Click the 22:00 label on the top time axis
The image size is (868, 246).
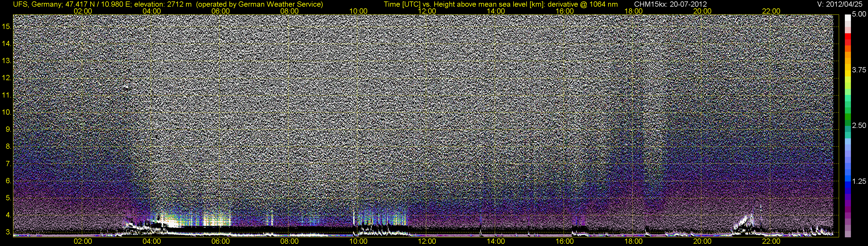pos(771,11)
